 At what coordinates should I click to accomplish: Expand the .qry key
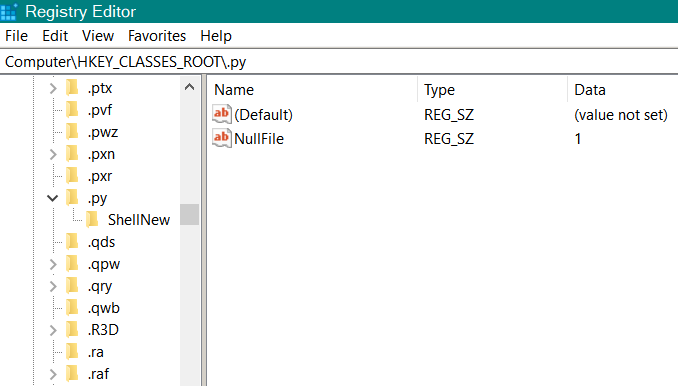pos(53,286)
